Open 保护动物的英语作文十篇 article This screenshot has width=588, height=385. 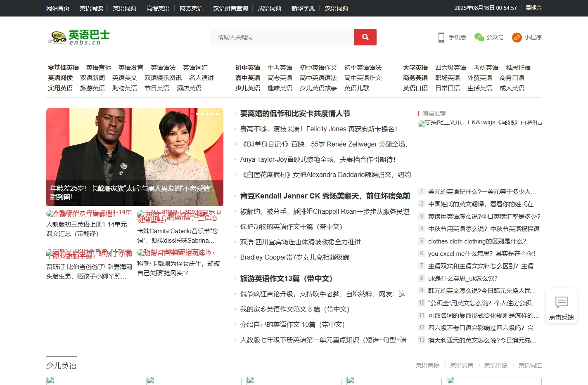click(291, 227)
